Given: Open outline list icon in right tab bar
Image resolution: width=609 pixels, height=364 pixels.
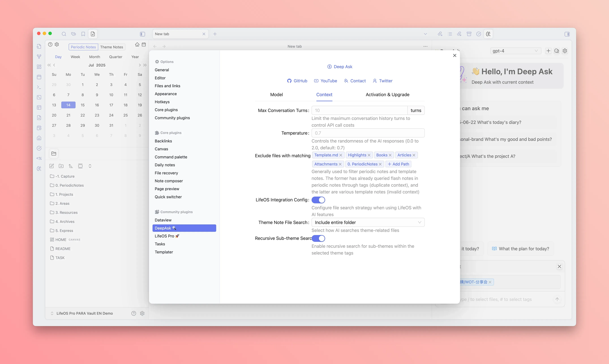Looking at the screenshot, I should (x=450, y=34).
